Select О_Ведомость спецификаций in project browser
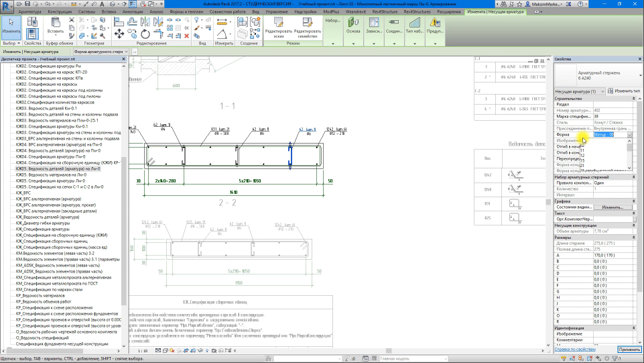This screenshot has height=363, width=644. (x=42, y=338)
